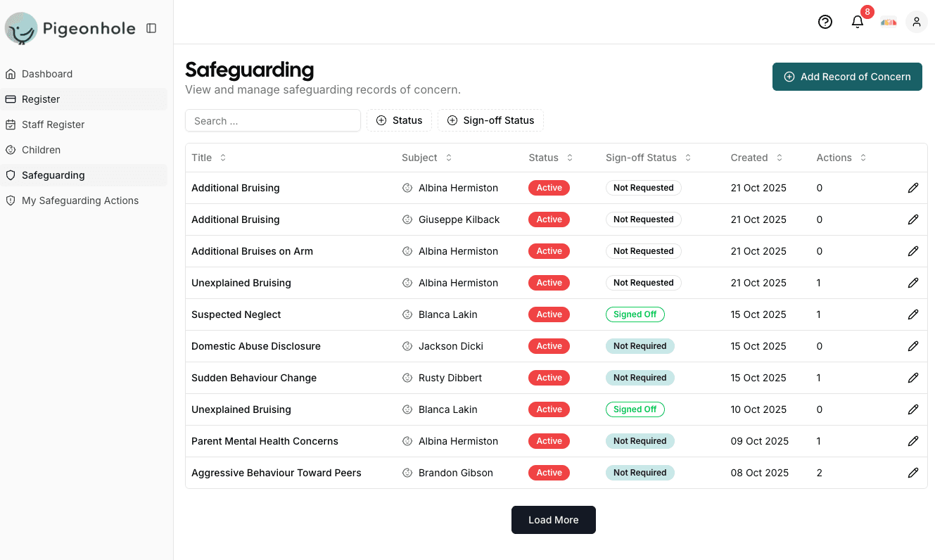Click the Signed Off badge for Blanca Lakin
Viewport: 935px width, 560px height.
[635, 314]
